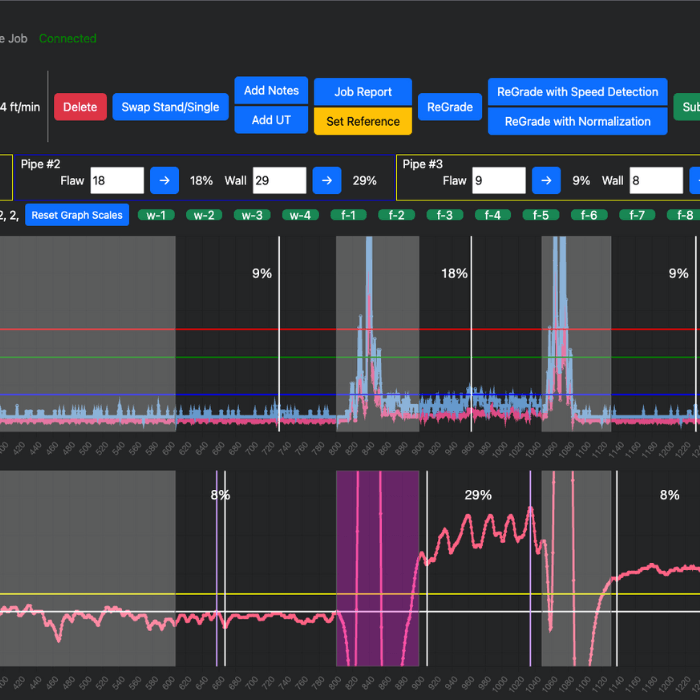Click the Pipe #2 label
This screenshot has height=700, width=700.
click(40, 164)
